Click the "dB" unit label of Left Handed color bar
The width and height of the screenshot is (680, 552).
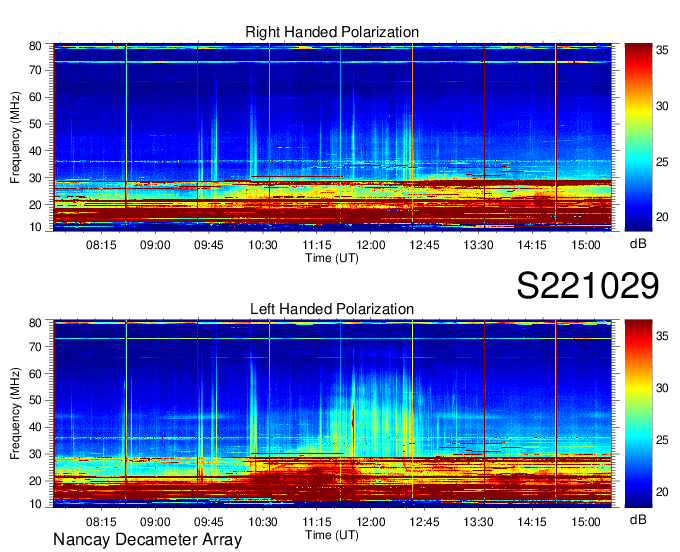pyautogui.click(x=638, y=519)
